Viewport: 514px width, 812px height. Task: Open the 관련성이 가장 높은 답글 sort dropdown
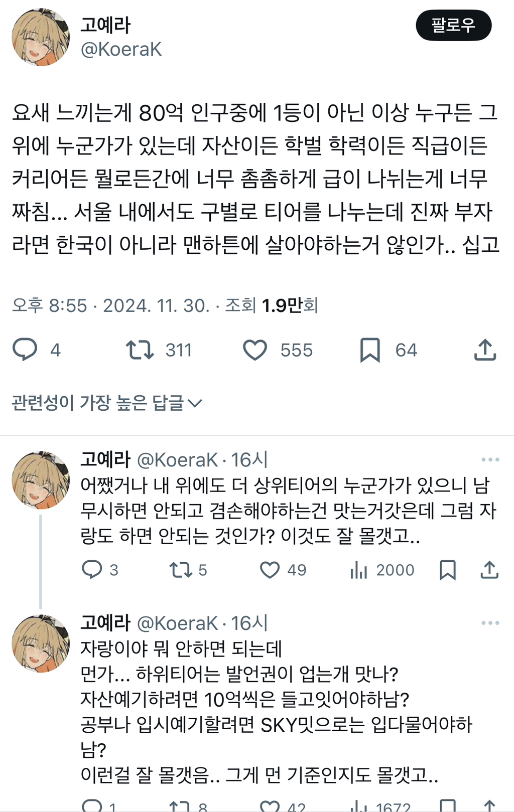click(x=107, y=403)
